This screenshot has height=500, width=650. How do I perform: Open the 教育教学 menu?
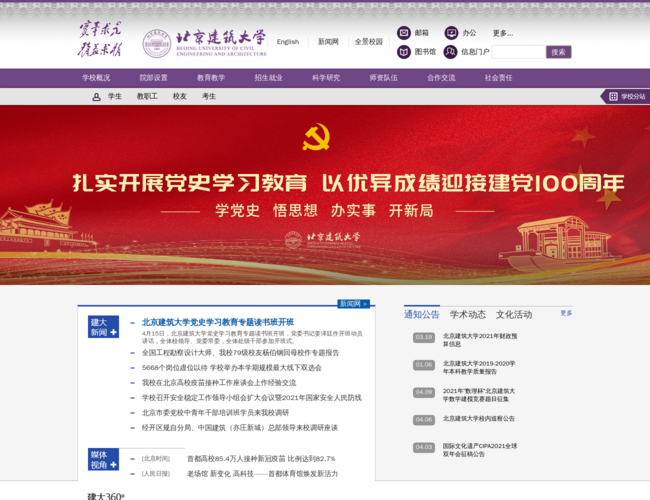pyautogui.click(x=211, y=78)
